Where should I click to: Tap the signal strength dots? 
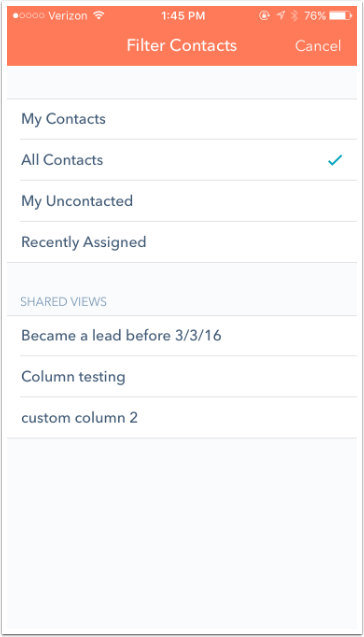pos(28,16)
